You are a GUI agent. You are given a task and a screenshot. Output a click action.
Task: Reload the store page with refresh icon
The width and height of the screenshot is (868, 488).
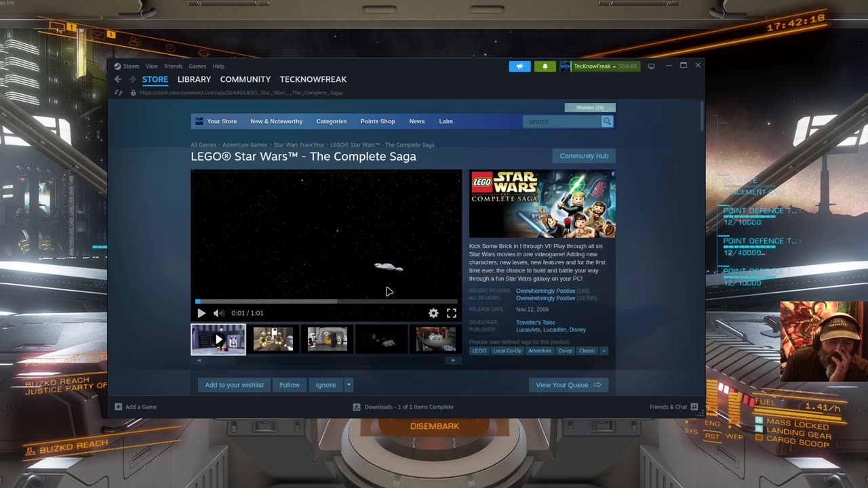[119, 92]
